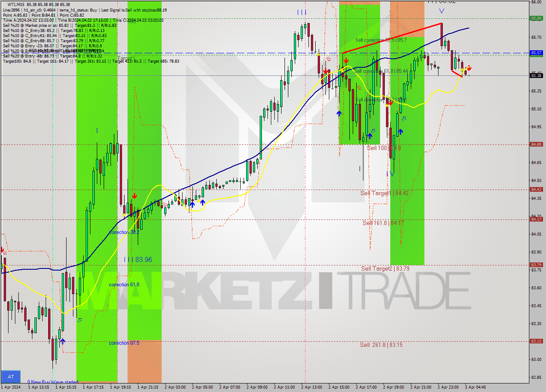Click the red 84.17 price tag
This screenshot has height=392, width=546.
pyautogui.click(x=536, y=219)
